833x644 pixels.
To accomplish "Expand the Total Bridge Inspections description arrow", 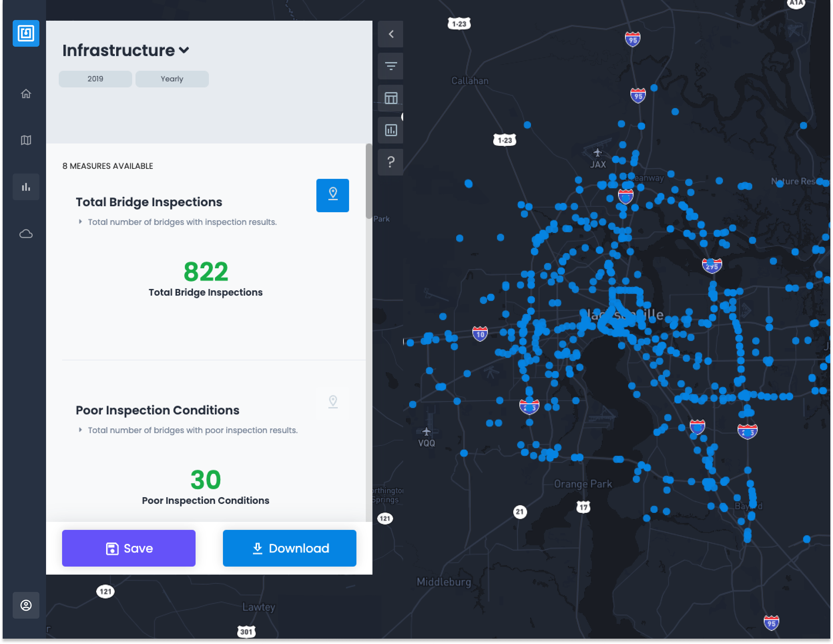I will [80, 222].
